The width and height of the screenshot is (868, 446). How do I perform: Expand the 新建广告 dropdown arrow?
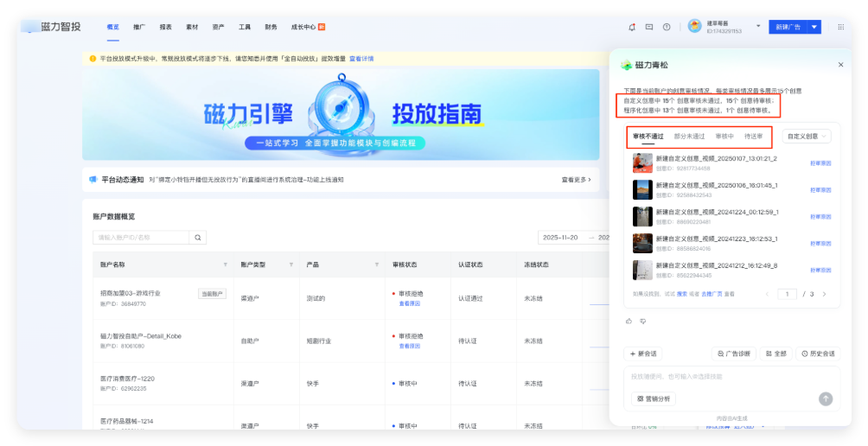pos(814,27)
